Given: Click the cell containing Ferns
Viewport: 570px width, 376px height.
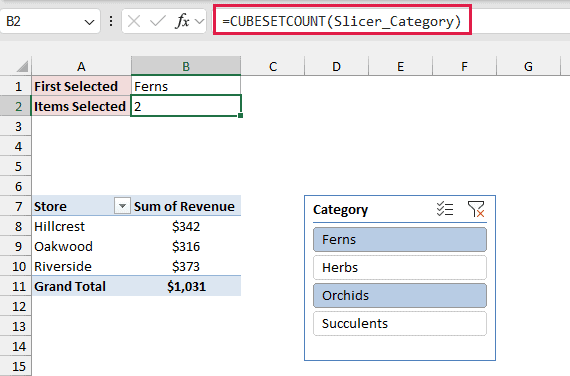Looking at the screenshot, I should tap(186, 86).
